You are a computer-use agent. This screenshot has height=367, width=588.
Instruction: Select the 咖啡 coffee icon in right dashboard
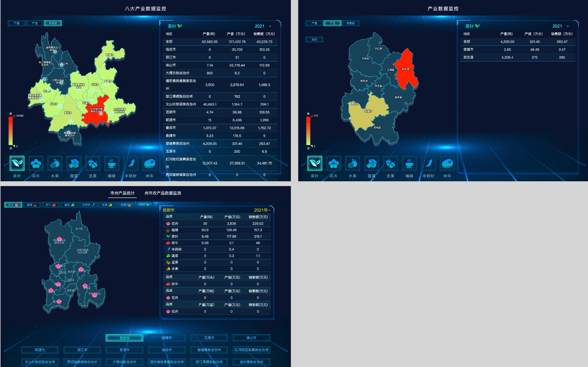[x=409, y=163]
